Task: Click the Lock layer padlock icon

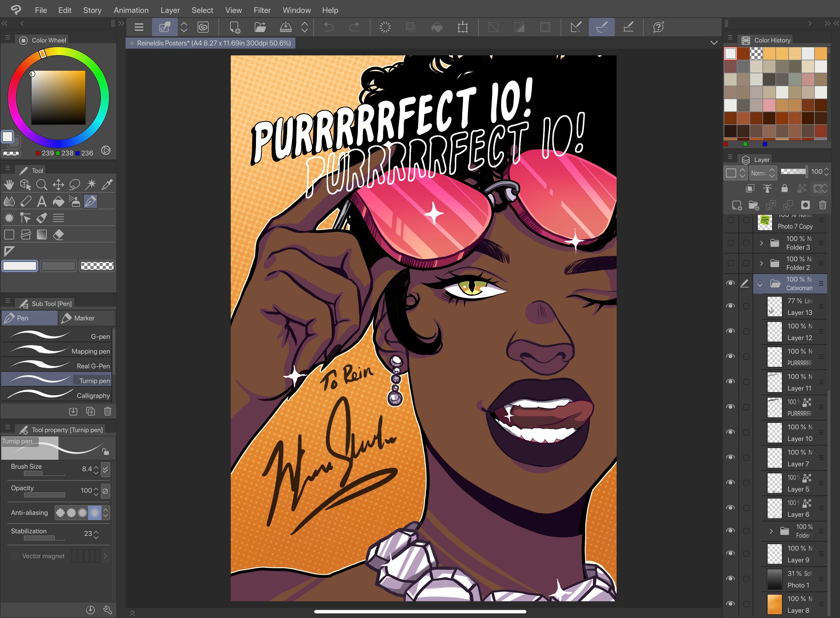Action: pyautogui.click(x=784, y=188)
